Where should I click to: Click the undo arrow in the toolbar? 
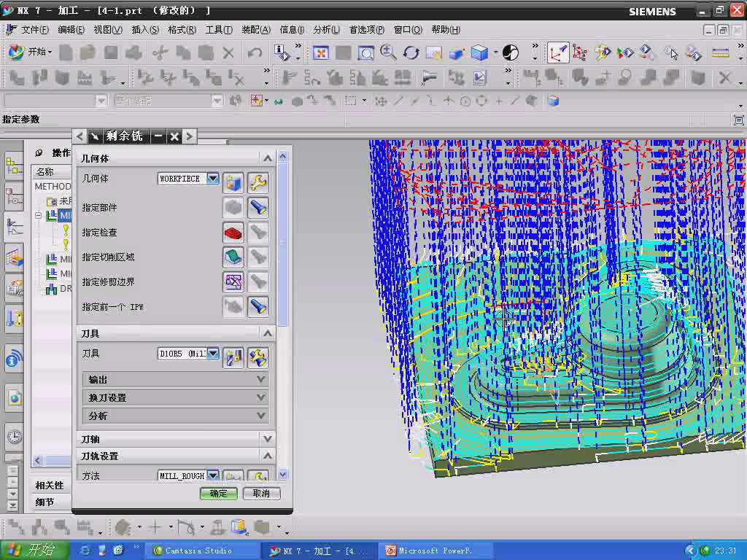255,52
